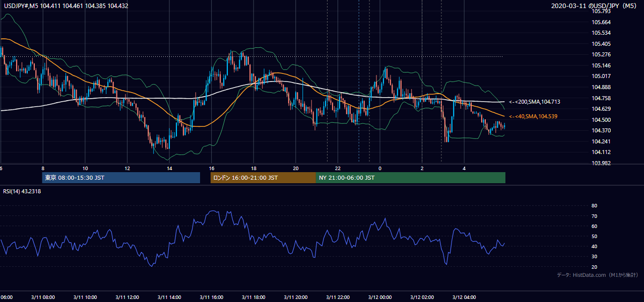This screenshot has height=302, width=644.
Task: Click price axis label 103.982
Action: (601, 163)
